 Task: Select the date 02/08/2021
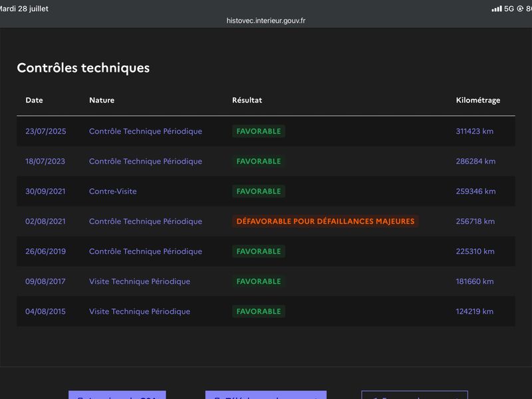pos(45,221)
